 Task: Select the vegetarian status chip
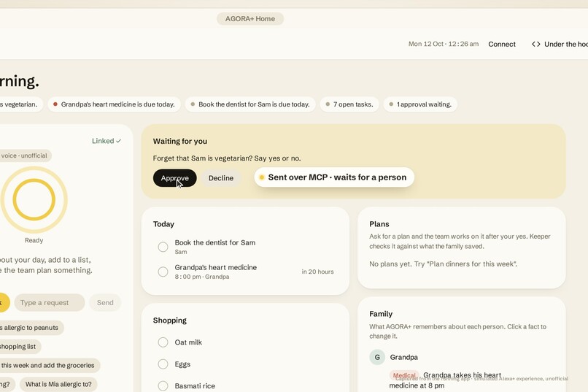tap(20, 104)
